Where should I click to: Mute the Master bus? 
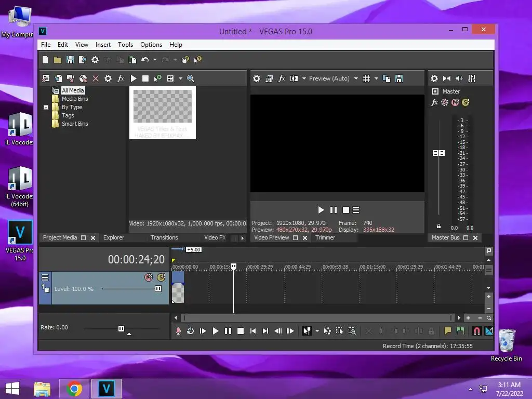[455, 102]
